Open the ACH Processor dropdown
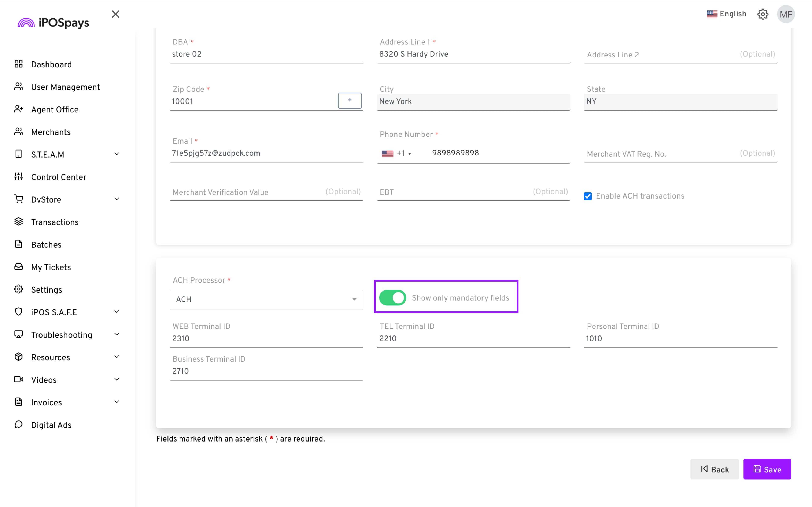812x507 pixels. click(x=266, y=299)
